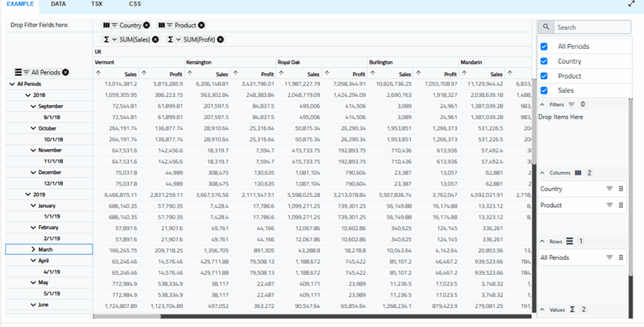The image size is (644, 327).
Task: Click drag handle of Product in Columns
Action: click(x=621, y=204)
